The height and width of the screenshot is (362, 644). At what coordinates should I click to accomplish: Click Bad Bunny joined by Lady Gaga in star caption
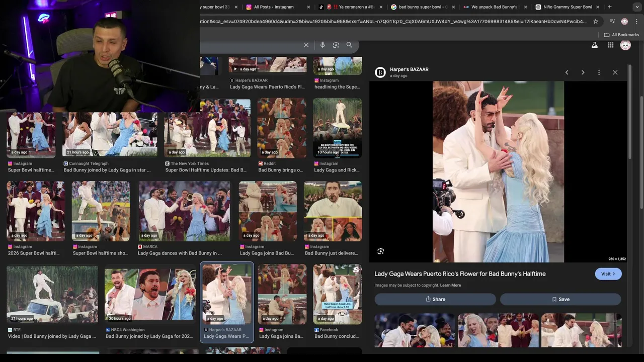click(x=107, y=170)
